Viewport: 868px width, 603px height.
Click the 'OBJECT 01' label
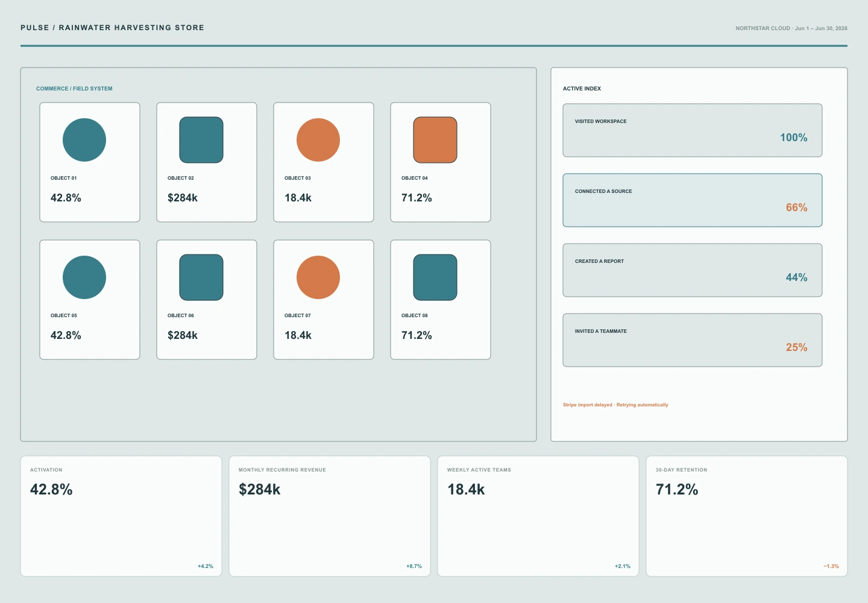(x=64, y=178)
